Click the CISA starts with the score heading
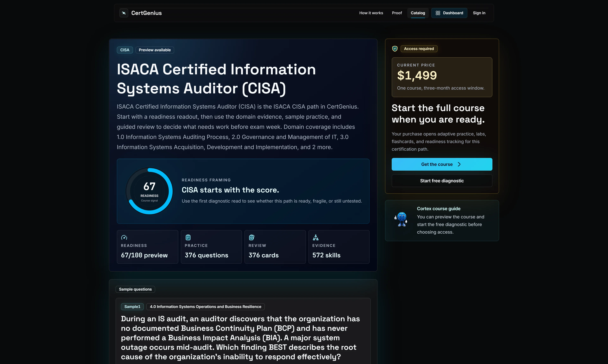Image resolution: width=608 pixels, height=364 pixels. 230,190
